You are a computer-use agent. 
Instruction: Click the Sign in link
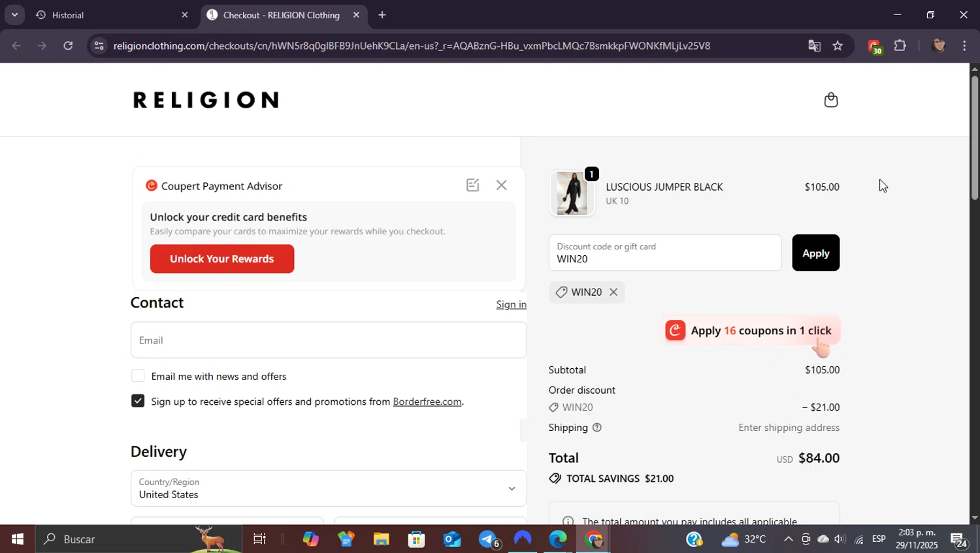(511, 304)
